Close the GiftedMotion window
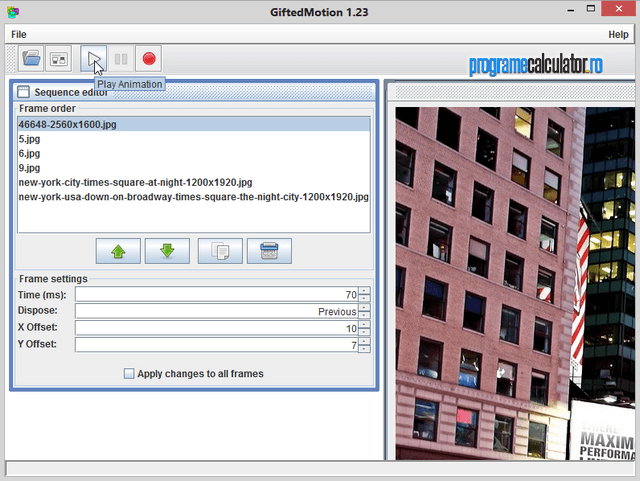The width and height of the screenshot is (640, 481). (x=618, y=9)
